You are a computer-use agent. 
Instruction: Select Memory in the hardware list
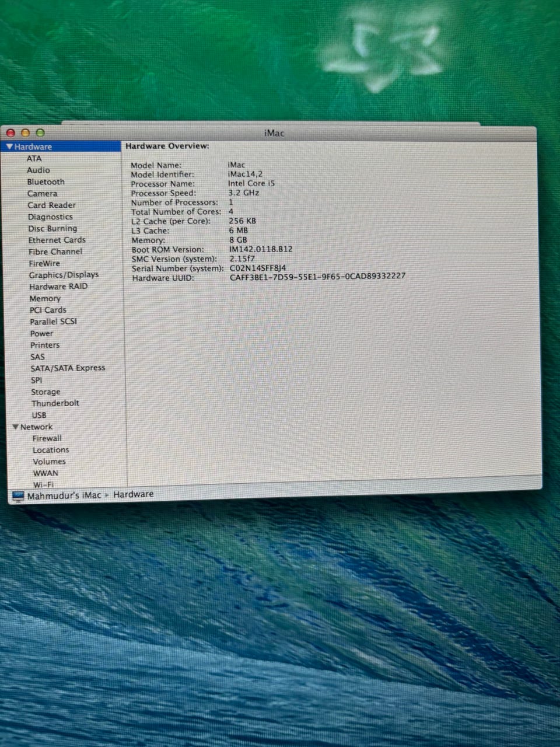(x=45, y=298)
